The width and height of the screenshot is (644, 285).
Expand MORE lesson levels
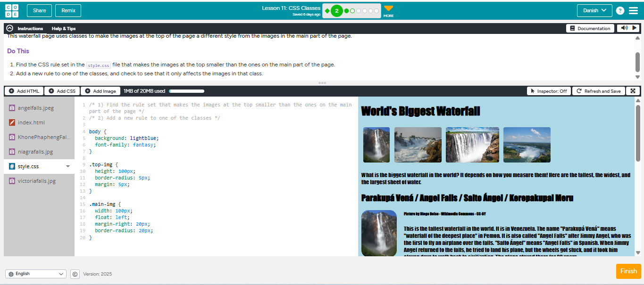[x=388, y=10]
